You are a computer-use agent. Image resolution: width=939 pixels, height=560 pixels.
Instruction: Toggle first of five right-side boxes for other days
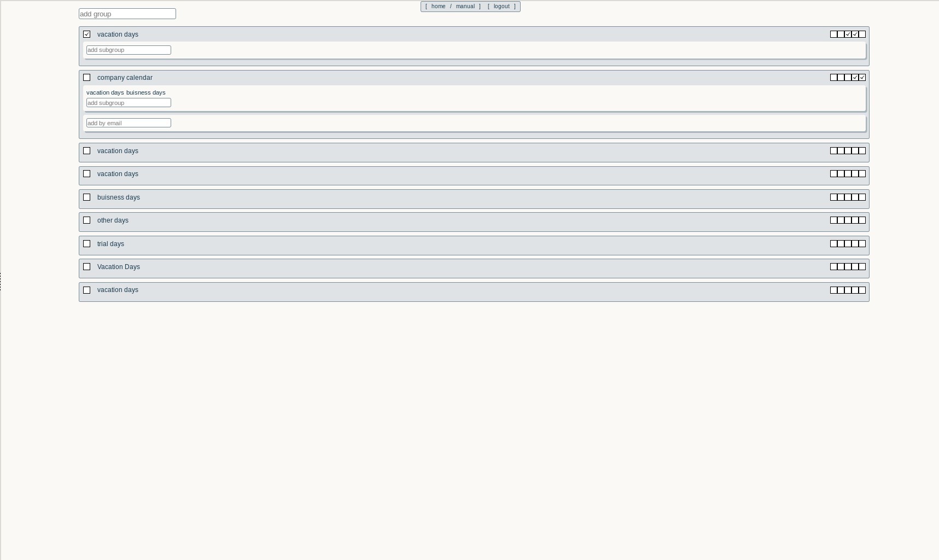coord(833,220)
